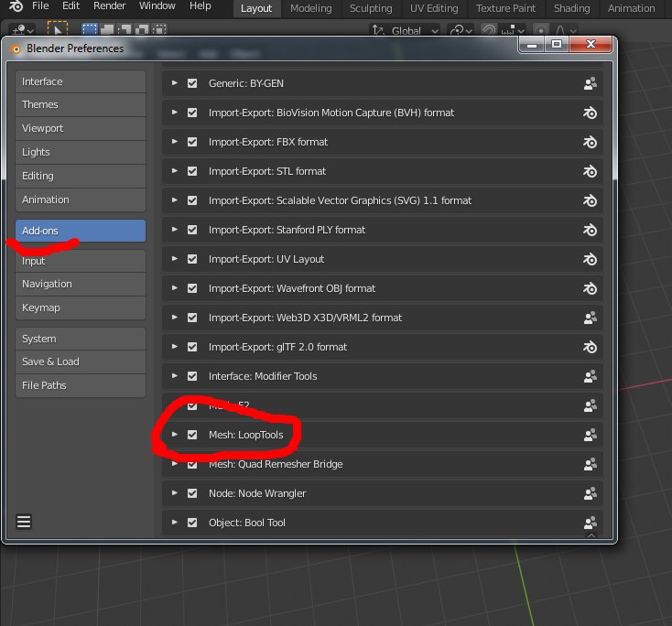Image resolution: width=672 pixels, height=626 pixels.
Task: Uncheck the BioVision Motion Capture (BVH) add-on
Action: [192, 113]
